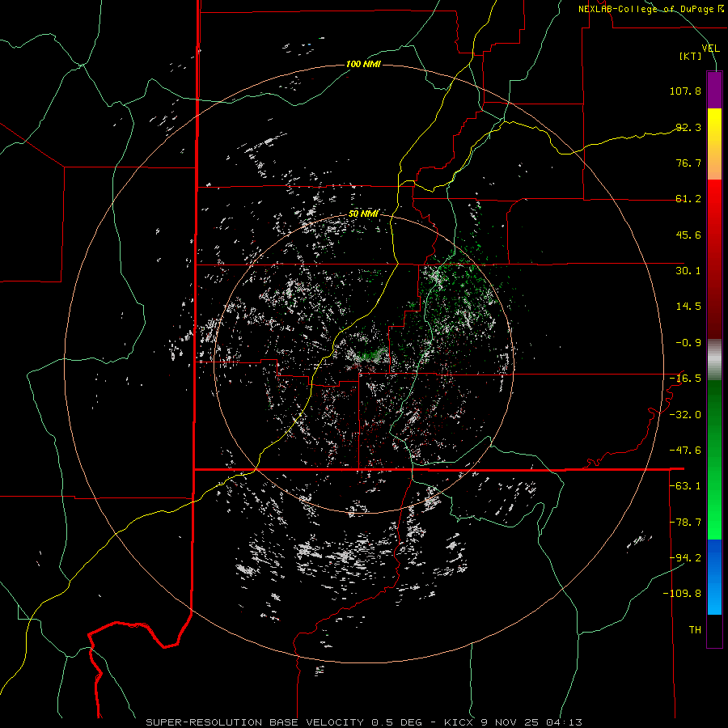Select the -109.8 velocity scale value
728x728 pixels.
point(682,594)
